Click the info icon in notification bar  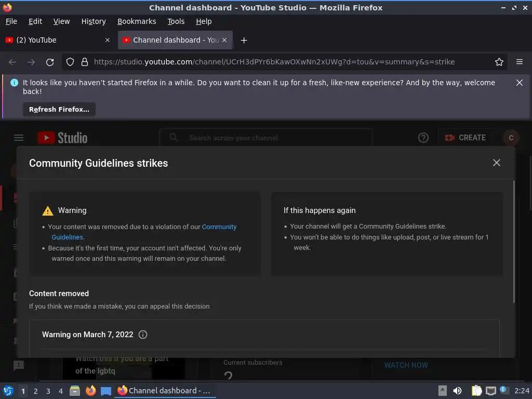(14, 83)
